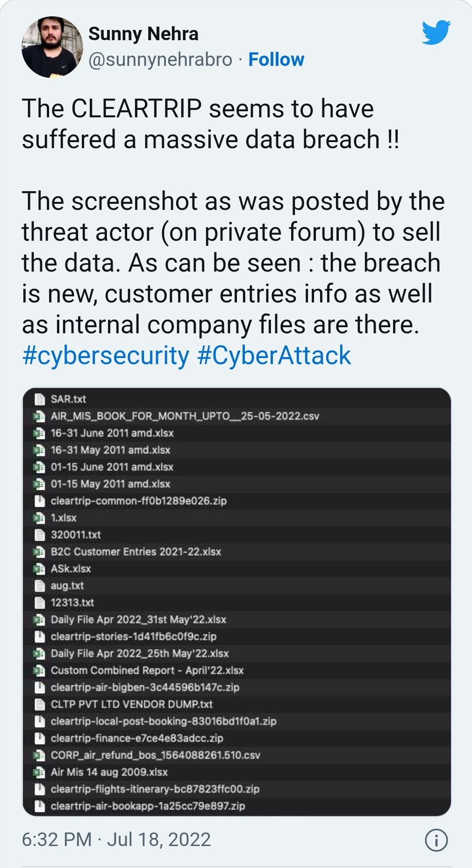Image resolution: width=472 pixels, height=868 pixels.
Task: Open the Sunny Nehra display name
Action: 143,34
